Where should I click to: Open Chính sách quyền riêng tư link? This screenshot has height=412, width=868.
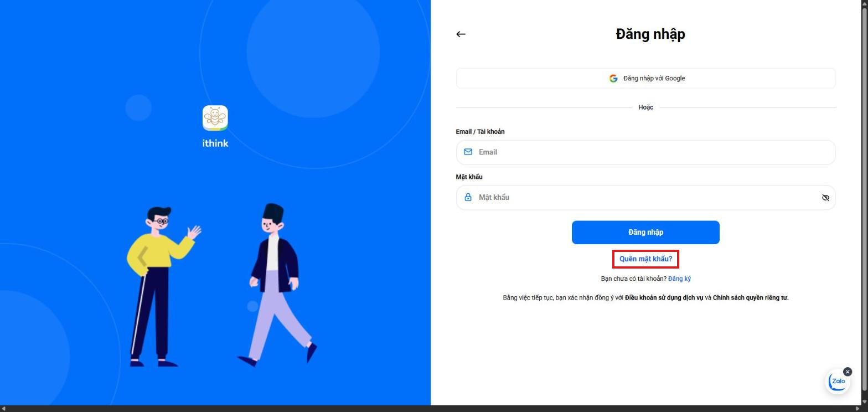click(750, 297)
